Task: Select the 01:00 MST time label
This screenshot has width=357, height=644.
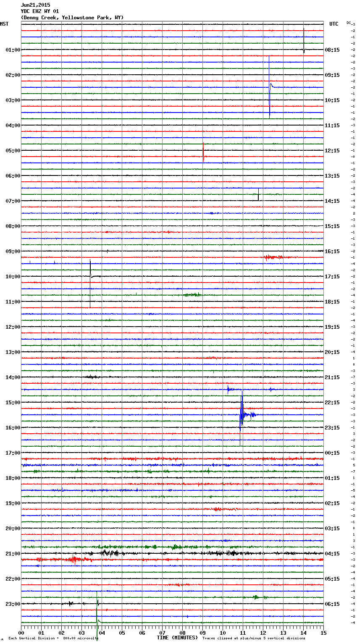Action: (13, 50)
